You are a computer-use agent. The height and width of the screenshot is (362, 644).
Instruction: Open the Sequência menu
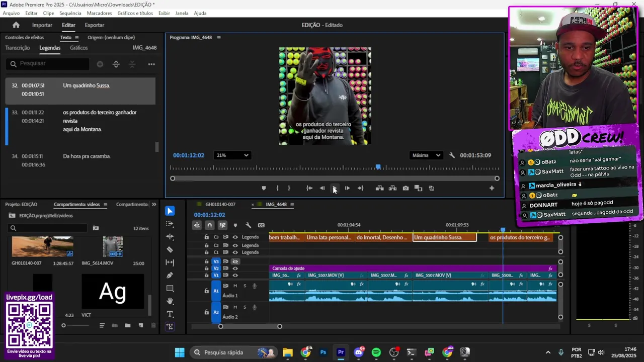tap(70, 13)
